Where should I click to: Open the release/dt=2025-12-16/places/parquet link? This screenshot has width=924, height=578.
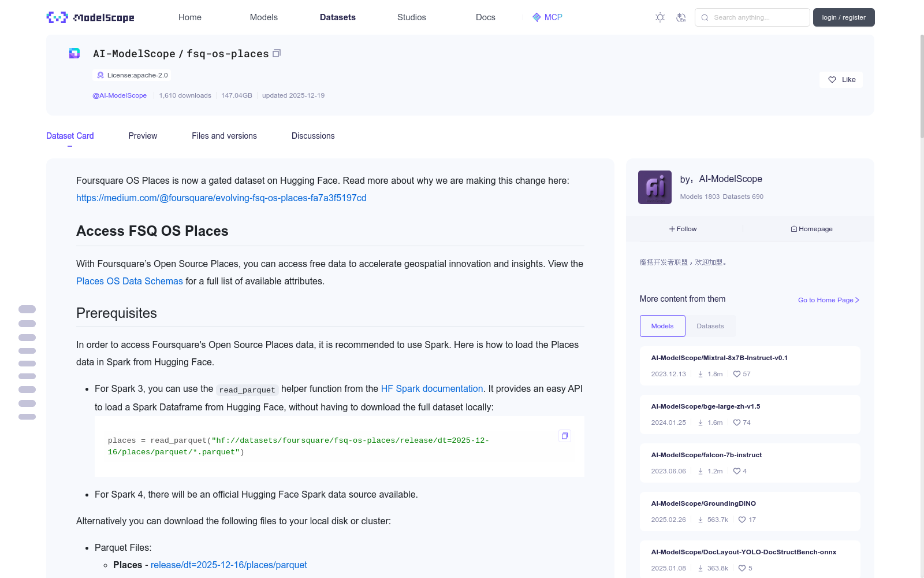coord(229,565)
